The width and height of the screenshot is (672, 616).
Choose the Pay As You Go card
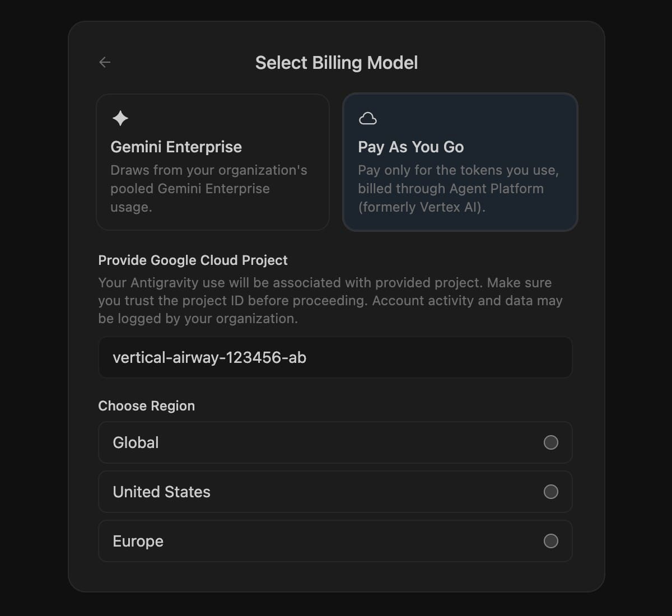[x=460, y=162]
